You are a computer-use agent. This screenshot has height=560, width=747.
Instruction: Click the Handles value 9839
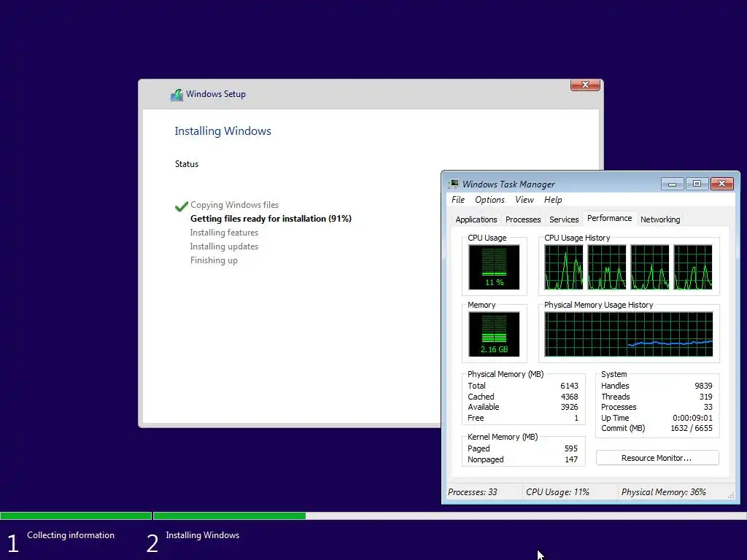click(x=703, y=386)
